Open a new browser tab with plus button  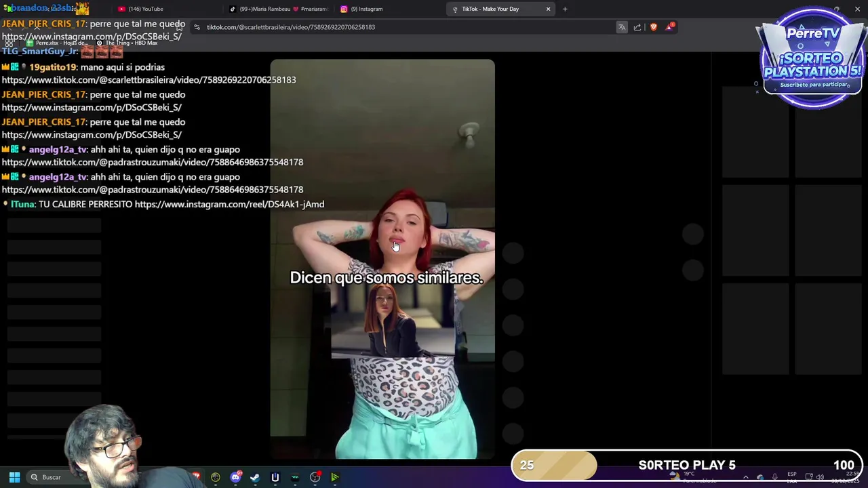[x=565, y=9]
